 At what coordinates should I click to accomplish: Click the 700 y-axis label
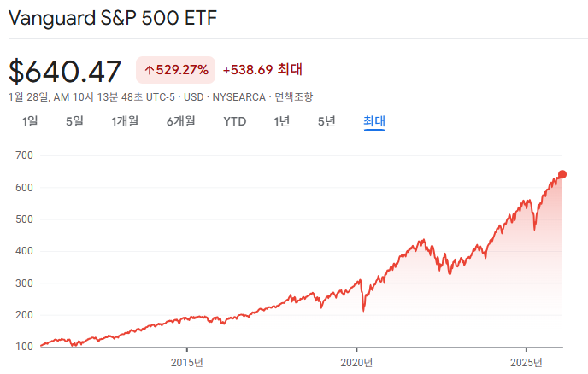tap(22, 155)
